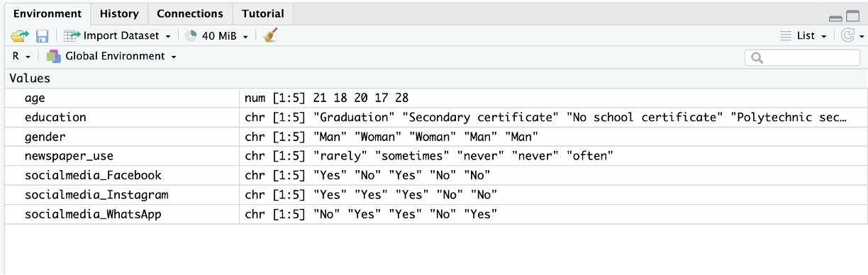The height and width of the screenshot is (275, 868).
Task: Select the education variable row
Action: (x=436, y=117)
